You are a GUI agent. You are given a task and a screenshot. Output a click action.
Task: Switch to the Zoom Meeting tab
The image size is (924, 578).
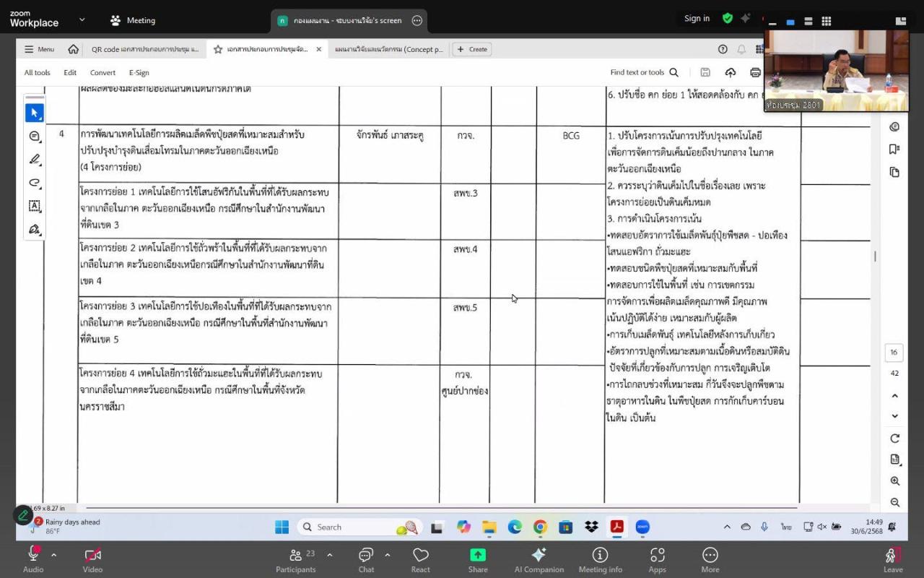click(x=133, y=20)
